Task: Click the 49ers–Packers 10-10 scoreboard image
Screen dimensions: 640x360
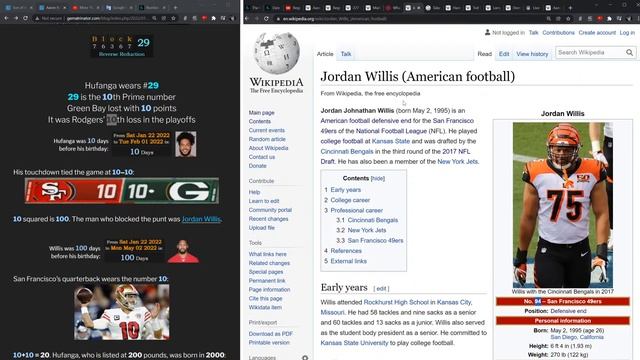Action: tap(122, 191)
